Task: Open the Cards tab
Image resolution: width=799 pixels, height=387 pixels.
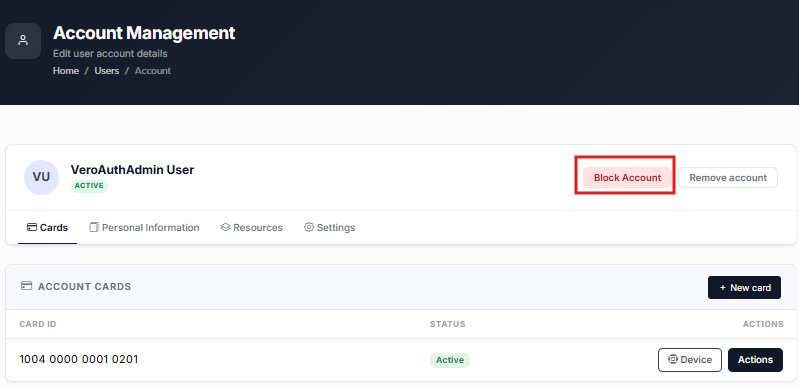Action: 47,227
